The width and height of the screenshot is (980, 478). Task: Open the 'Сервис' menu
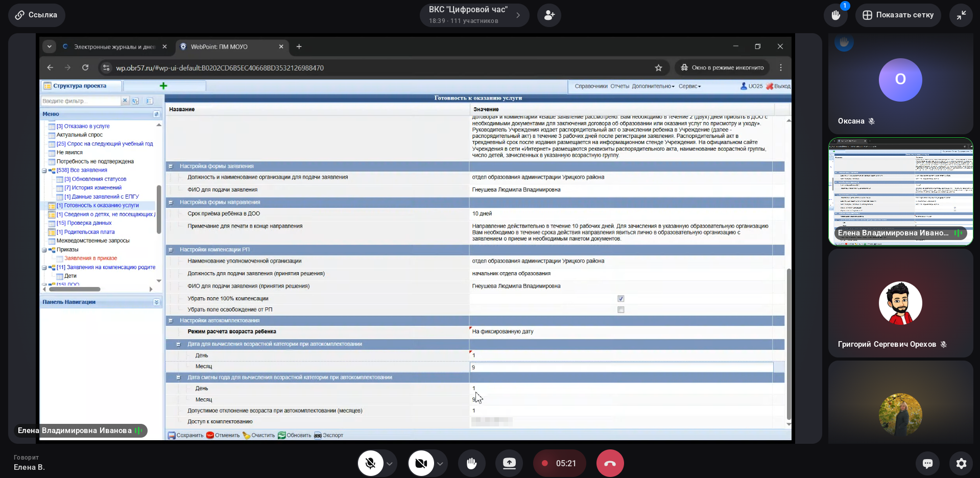tap(689, 86)
